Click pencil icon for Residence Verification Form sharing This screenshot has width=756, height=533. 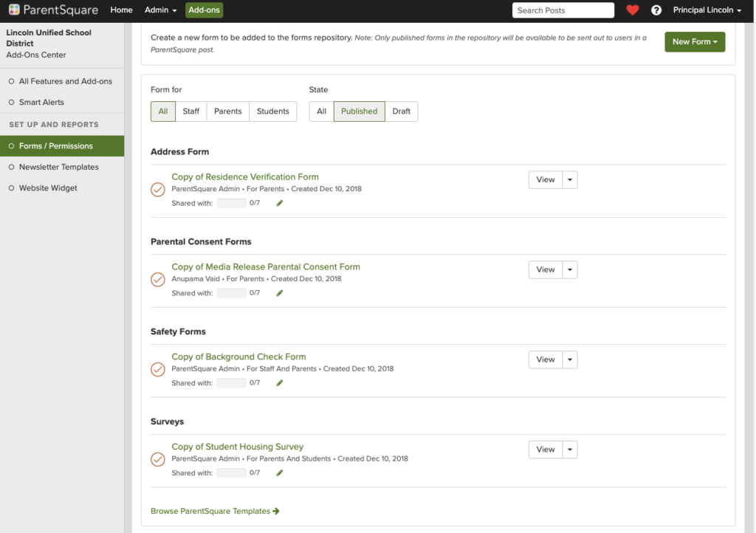280,203
